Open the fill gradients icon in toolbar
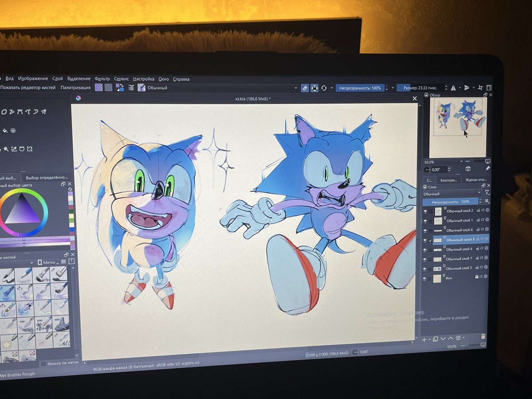The height and width of the screenshot is (399, 532). tap(98, 88)
